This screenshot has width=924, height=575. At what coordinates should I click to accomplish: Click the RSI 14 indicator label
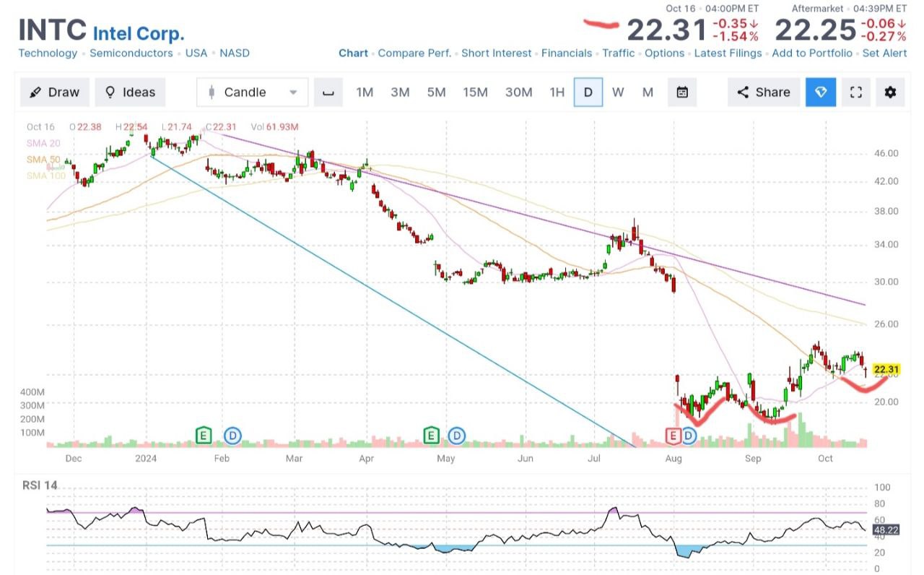pyautogui.click(x=40, y=485)
